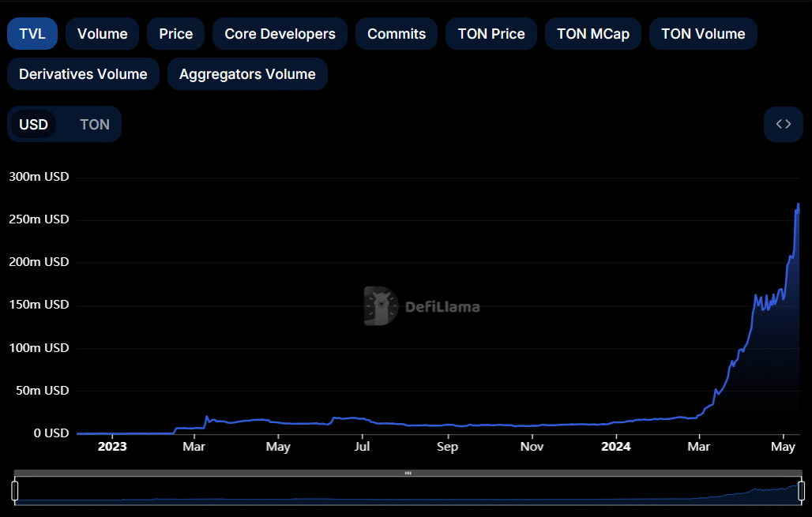Switch denomination to TON
Viewport: 812px width, 517px height.
point(94,125)
